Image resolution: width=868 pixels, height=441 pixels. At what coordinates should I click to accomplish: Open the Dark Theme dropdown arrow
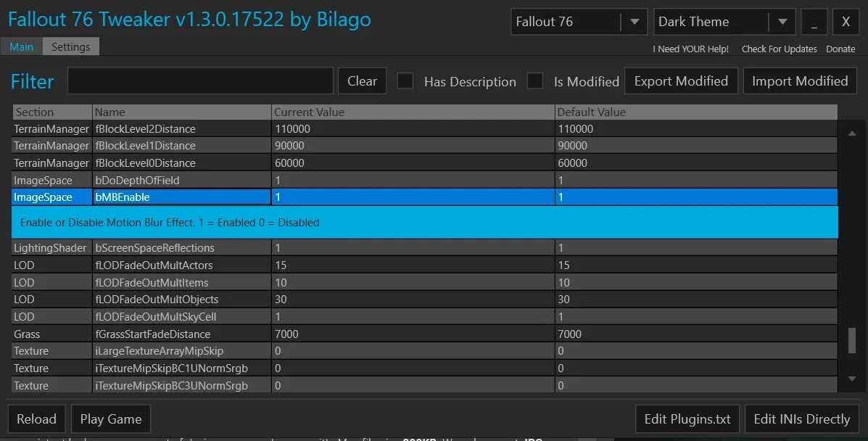[x=782, y=22]
